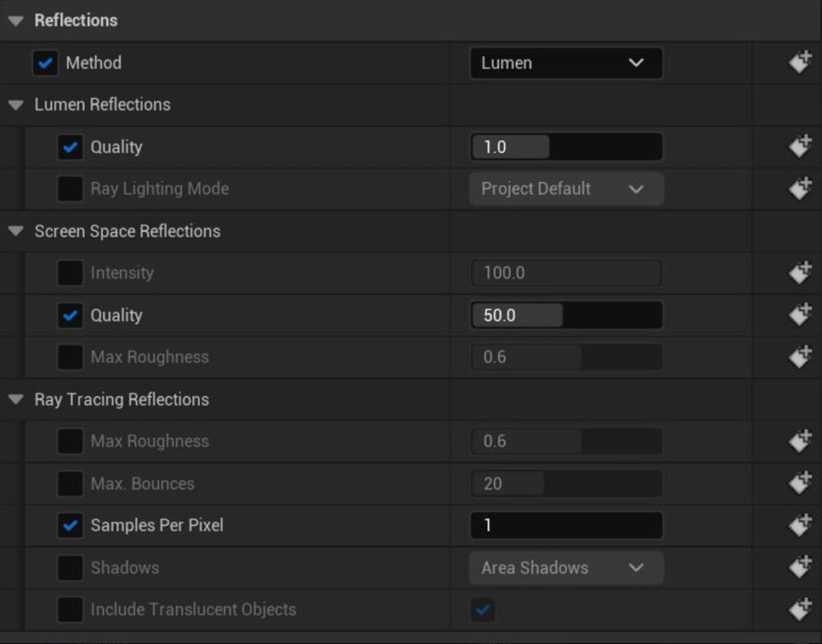This screenshot has height=644, width=822.
Task: Open the Method dropdown showing Lumen
Action: [566, 63]
